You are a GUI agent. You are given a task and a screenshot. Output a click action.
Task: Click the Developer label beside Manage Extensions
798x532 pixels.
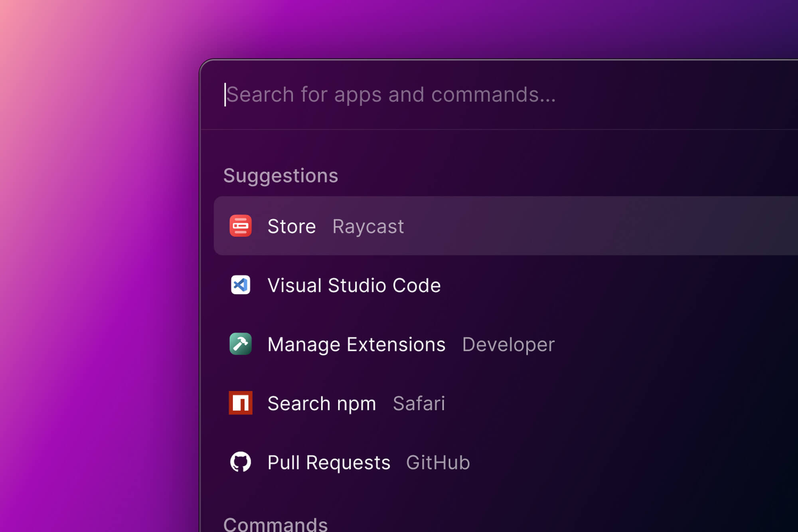point(508,344)
